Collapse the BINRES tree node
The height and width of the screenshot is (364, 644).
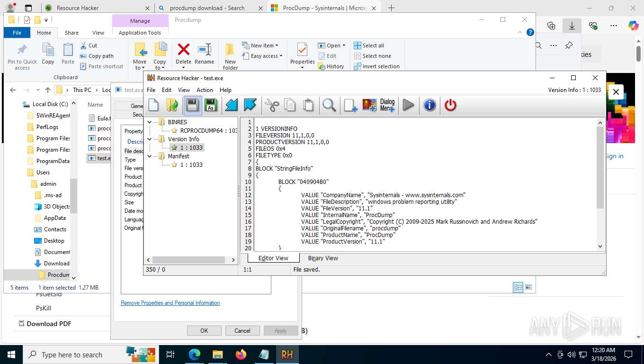[x=150, y=122]
